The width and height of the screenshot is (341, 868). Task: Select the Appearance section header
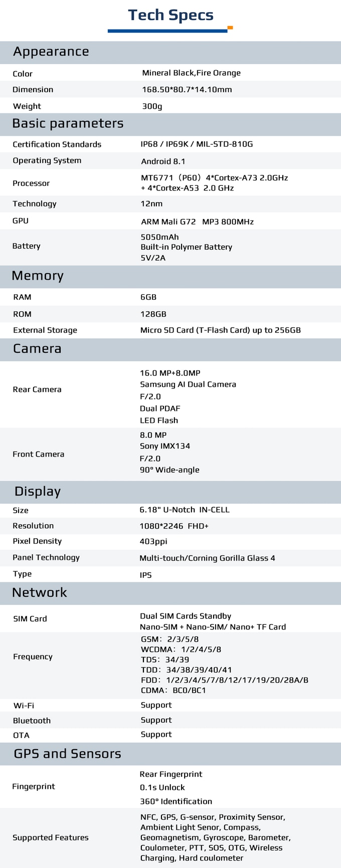point(51,52)
